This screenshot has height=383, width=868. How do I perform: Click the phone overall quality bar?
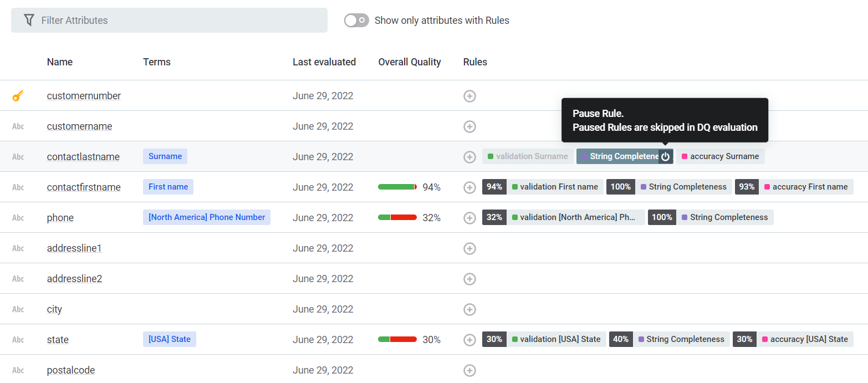coord(397,218)
